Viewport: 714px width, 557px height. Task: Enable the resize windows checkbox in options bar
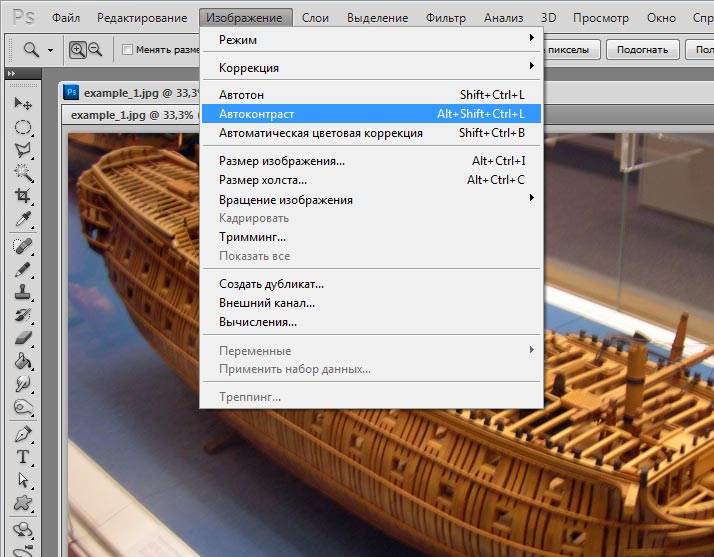(x=127, y=50)
